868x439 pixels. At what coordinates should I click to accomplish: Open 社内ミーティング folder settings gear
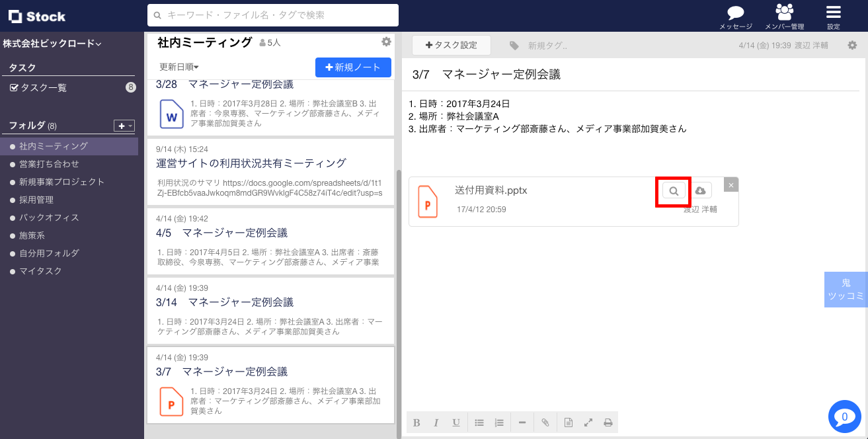tap(386, 41)
